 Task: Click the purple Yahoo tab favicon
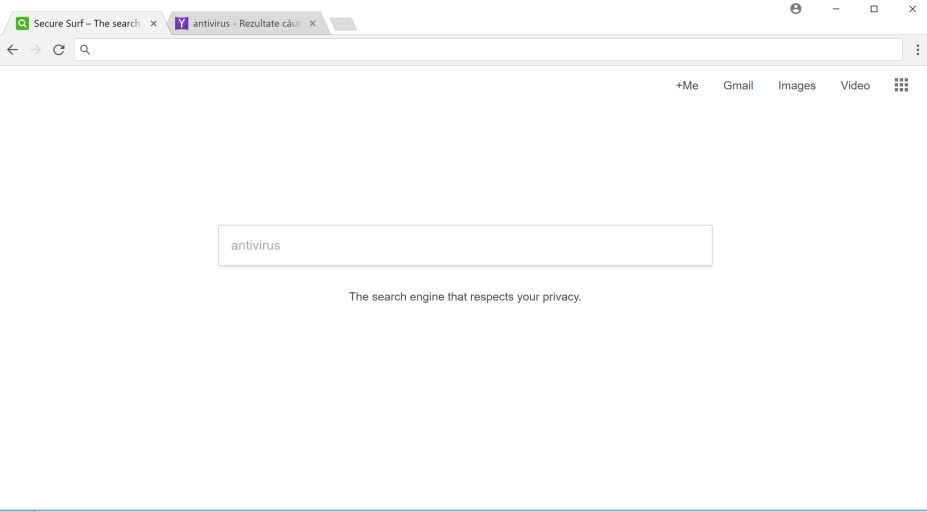[x=181, y=24]
